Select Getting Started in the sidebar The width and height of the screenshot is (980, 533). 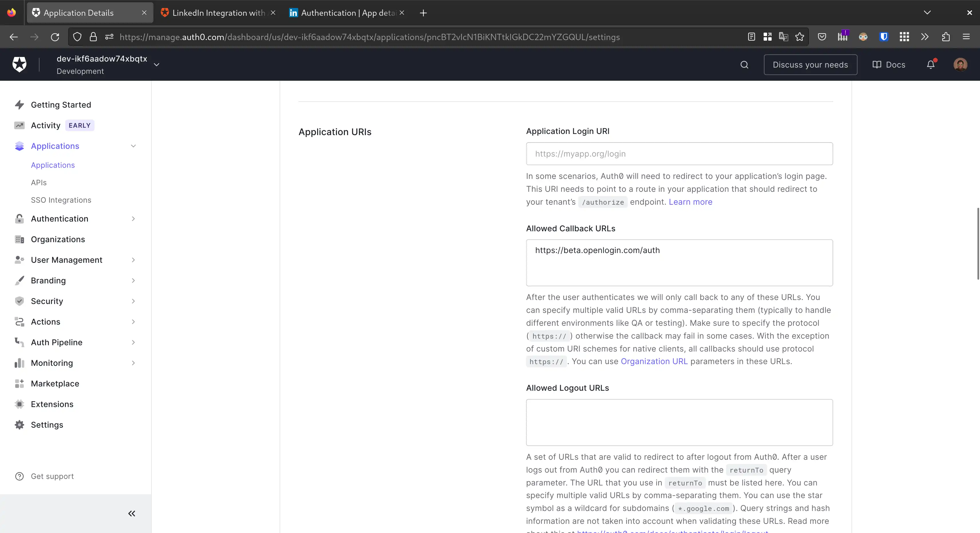(x=61, y=104)
